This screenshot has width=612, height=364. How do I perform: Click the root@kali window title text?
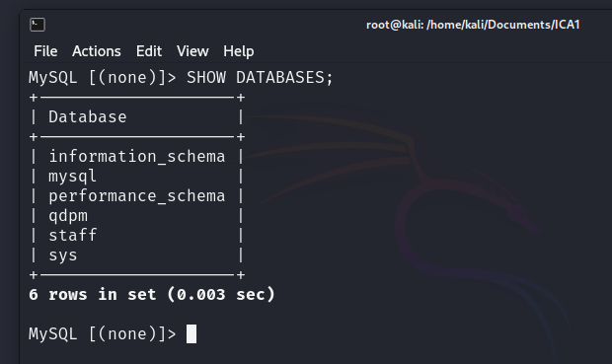pyautogui.click(x=473, y=25)
